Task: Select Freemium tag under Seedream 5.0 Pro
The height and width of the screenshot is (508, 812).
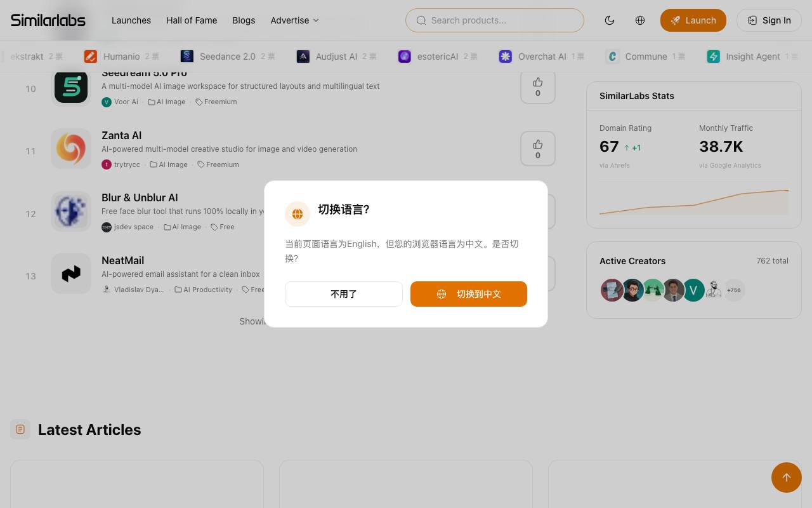Action: pos(216,102)
